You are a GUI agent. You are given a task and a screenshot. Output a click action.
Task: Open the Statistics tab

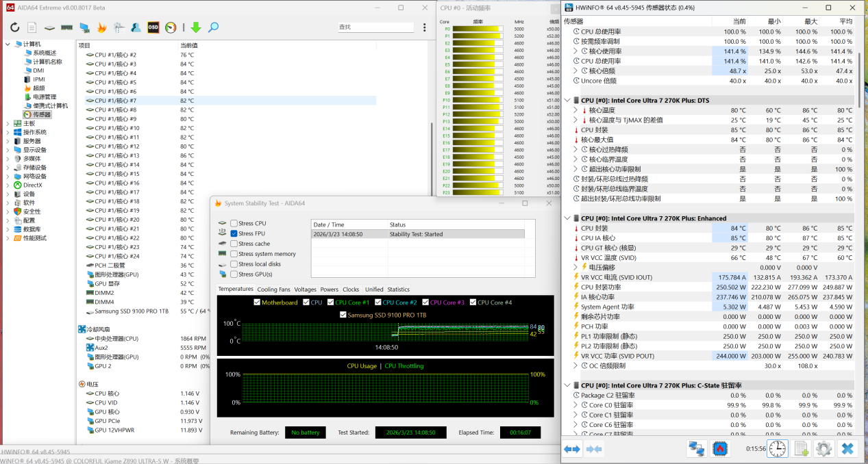[398, 289]
